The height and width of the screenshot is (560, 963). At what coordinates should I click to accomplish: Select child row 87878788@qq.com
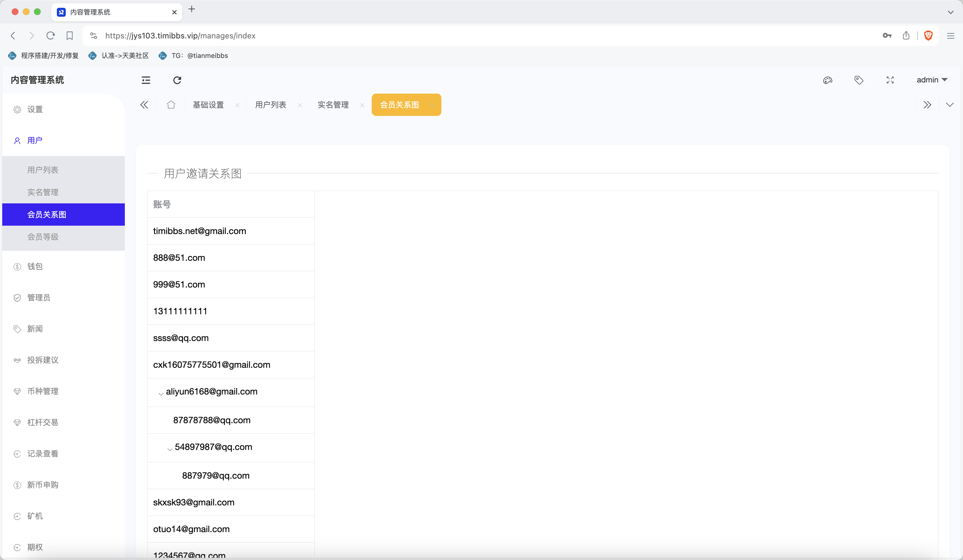pyautogui.click(x=231, y=420)
